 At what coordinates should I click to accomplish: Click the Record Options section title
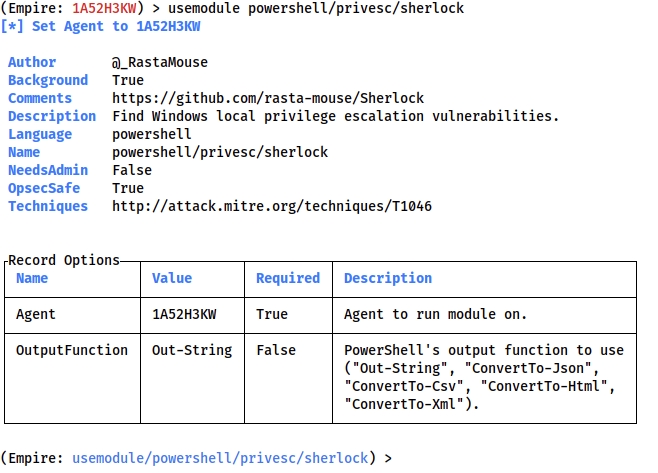coord(64,260)
